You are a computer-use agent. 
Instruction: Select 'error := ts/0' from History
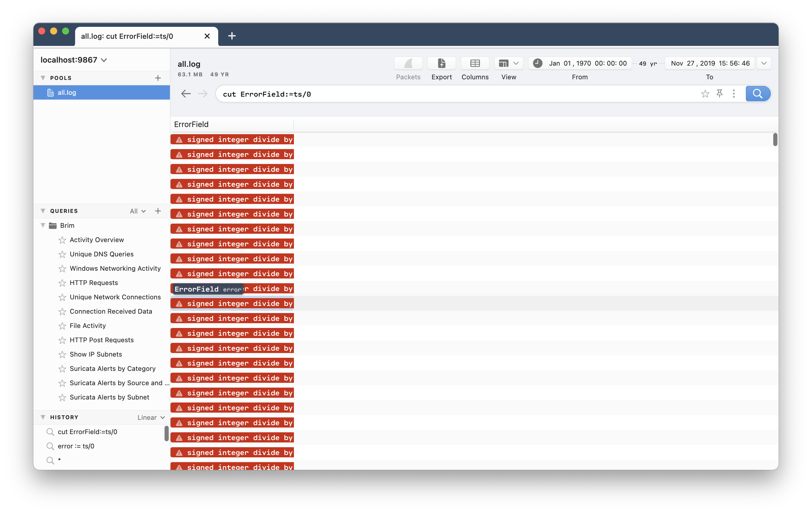(x=76, y=446)
